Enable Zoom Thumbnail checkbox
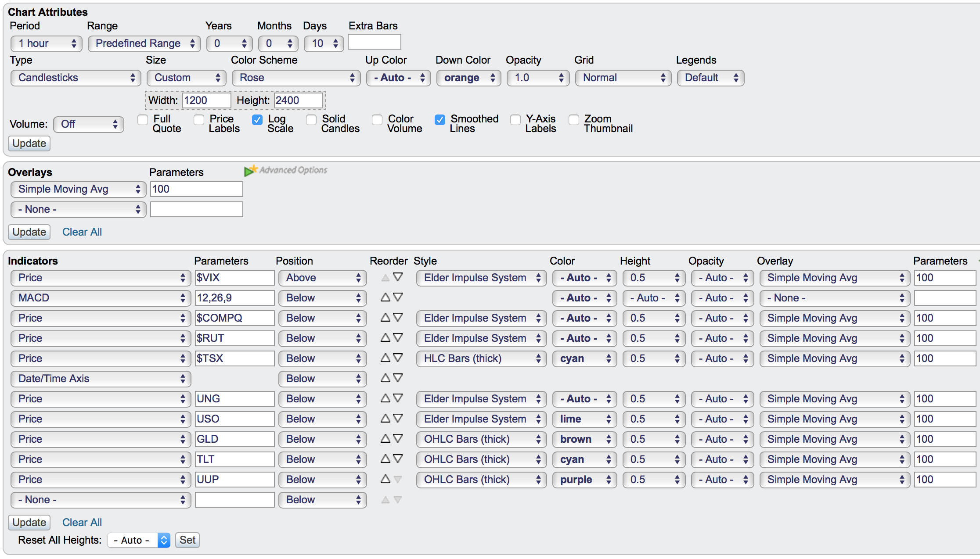 (x=573, y=120)
